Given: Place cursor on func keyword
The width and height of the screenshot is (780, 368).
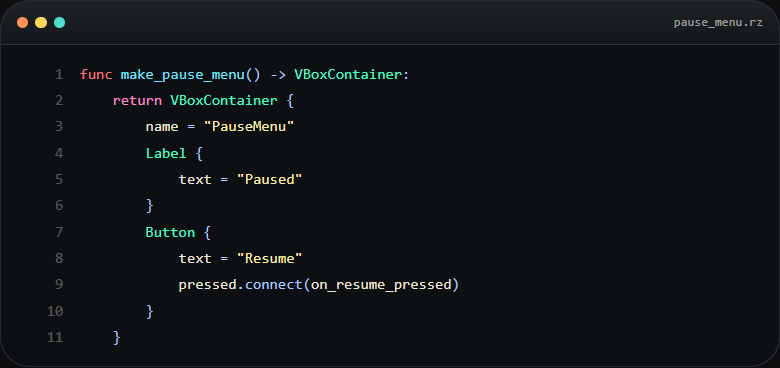Looking at the screenshot, I should pos(96,75).
